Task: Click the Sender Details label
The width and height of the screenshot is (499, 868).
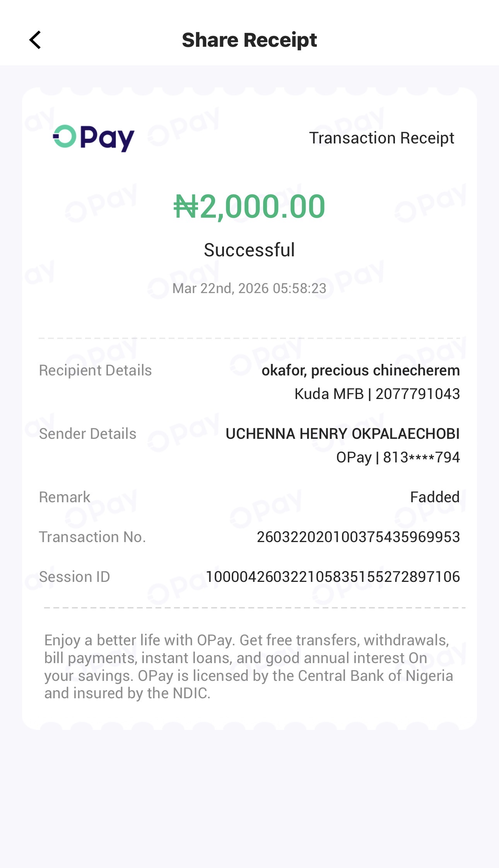Action: (x=87, y=434)
